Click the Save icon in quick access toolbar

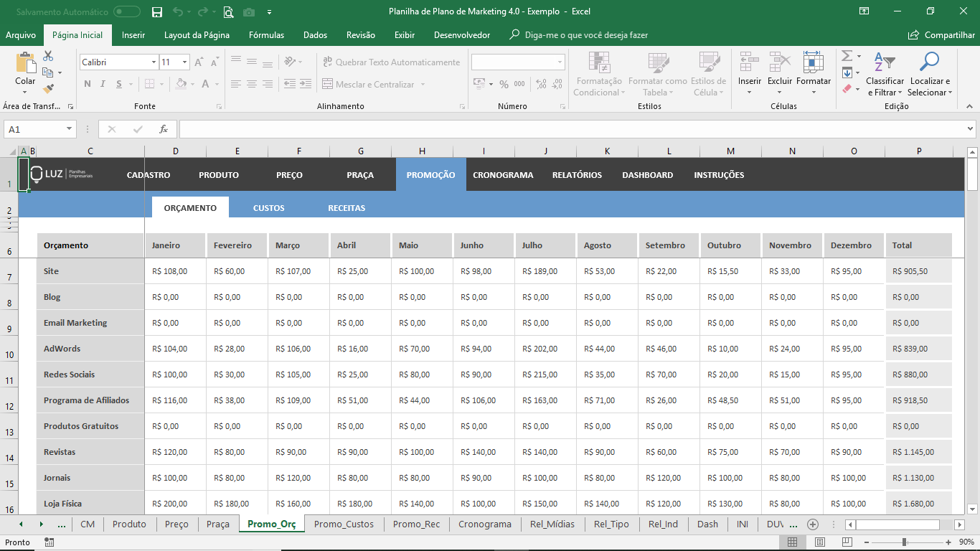click(157, 11)
